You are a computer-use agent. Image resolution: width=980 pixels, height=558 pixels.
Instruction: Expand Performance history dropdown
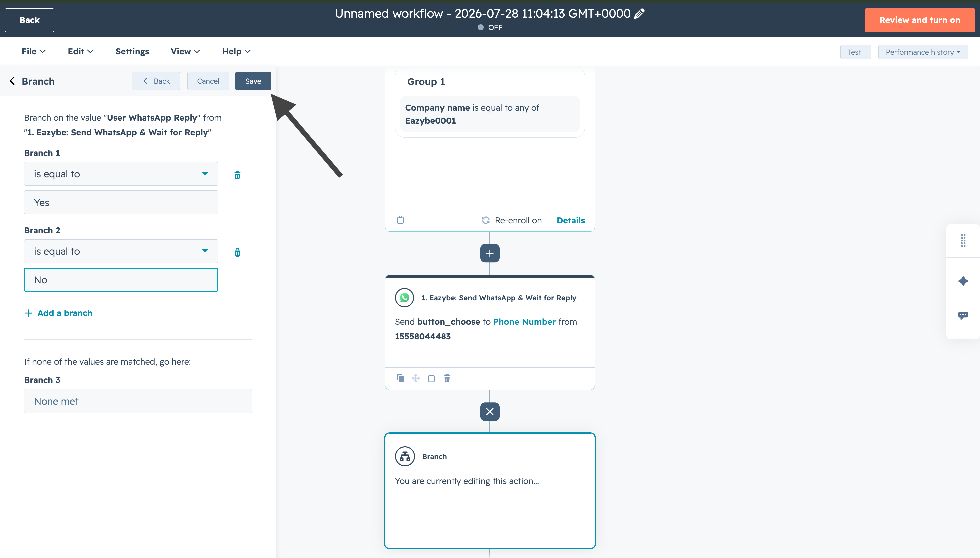(923, 52)
